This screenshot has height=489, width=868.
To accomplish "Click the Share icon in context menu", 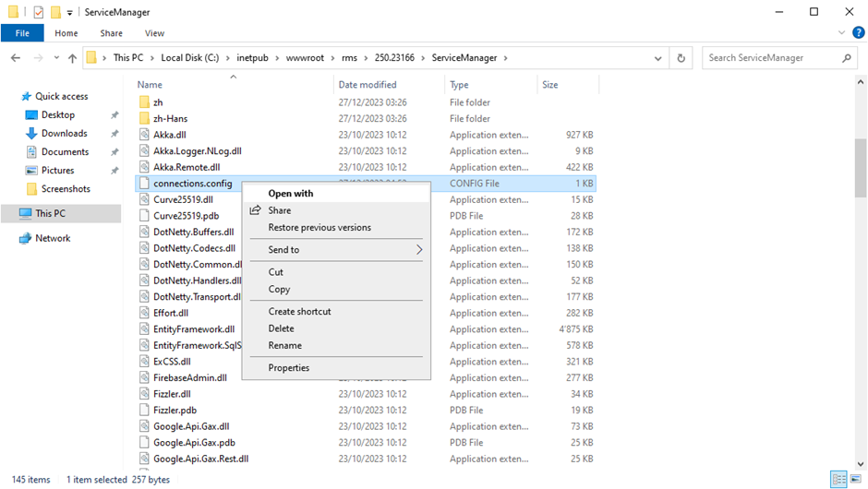I will [x=255, y=210].
